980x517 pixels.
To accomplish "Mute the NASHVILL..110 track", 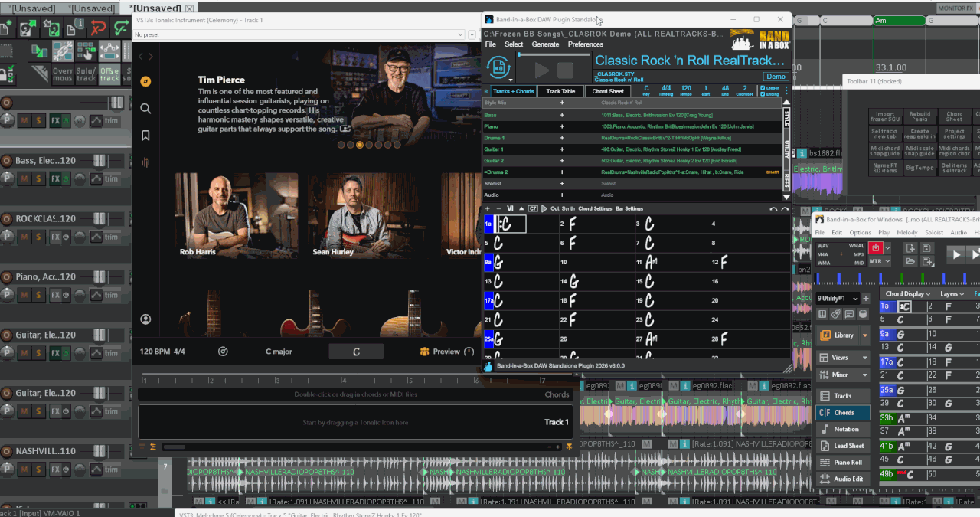I will (24, 470).
